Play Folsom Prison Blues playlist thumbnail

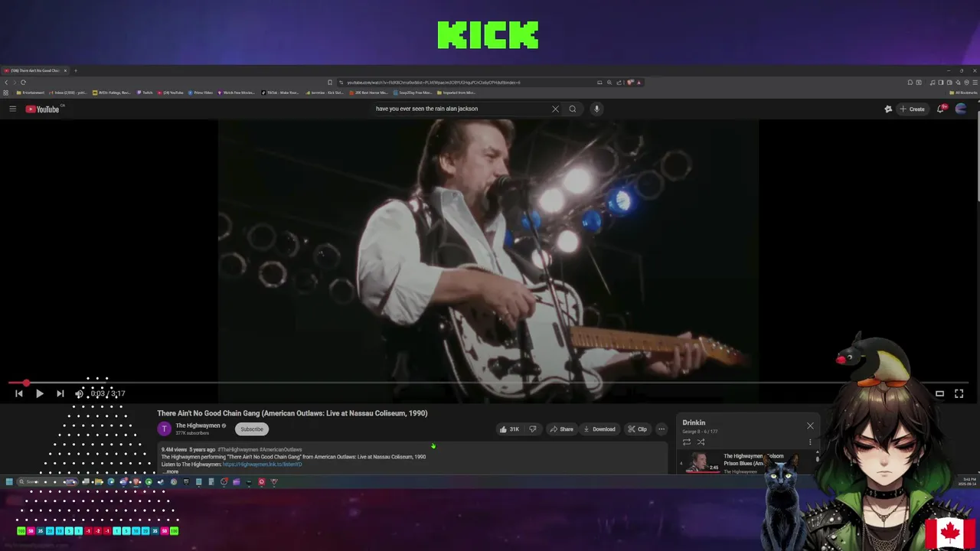coord(704,462)
